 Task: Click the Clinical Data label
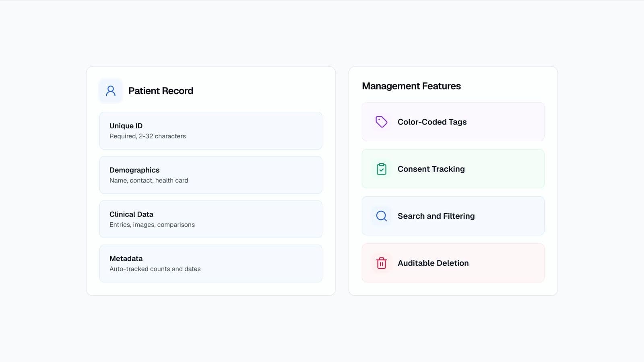[x=131, y=214]
